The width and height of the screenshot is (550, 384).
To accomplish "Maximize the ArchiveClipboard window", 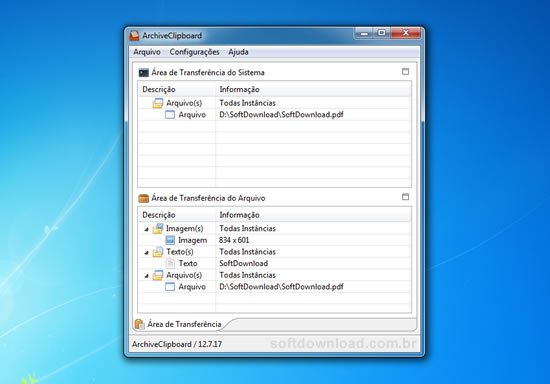I will (x=382, y=33).
